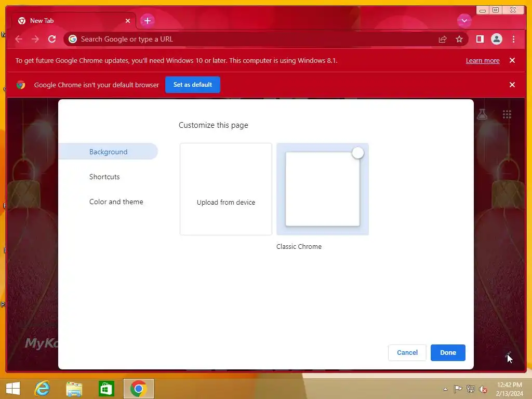The width and height of the screenshot is (532, 399).
Task: Open the Learn more link
Action: click(x=483, y=61)
